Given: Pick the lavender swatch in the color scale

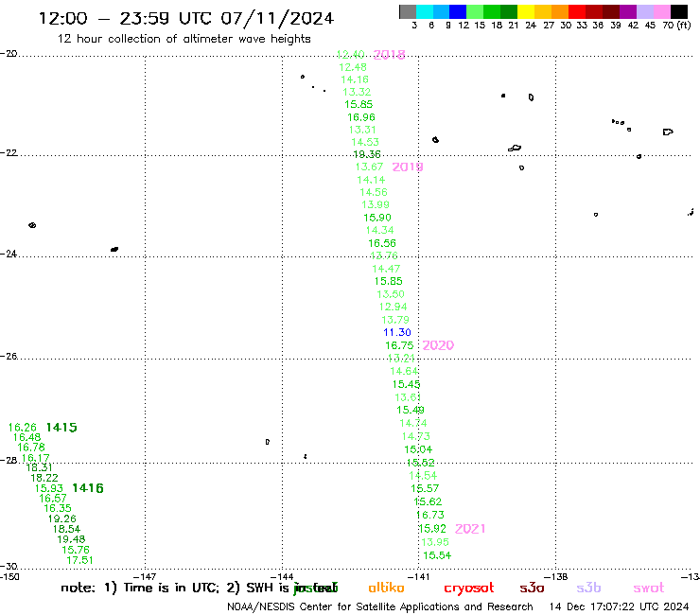Looking at the screenshot, I should [644, 11].
